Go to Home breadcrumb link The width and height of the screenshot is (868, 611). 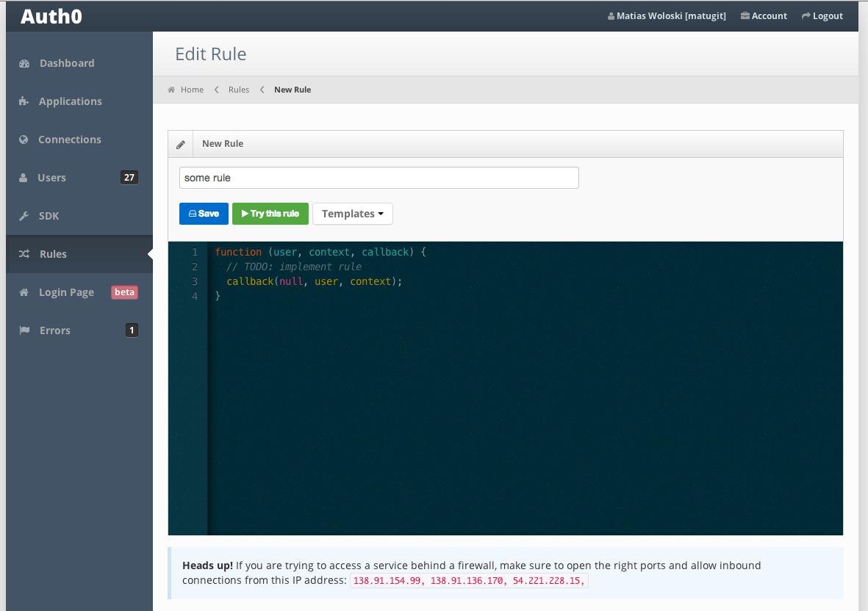pos(192,90)
